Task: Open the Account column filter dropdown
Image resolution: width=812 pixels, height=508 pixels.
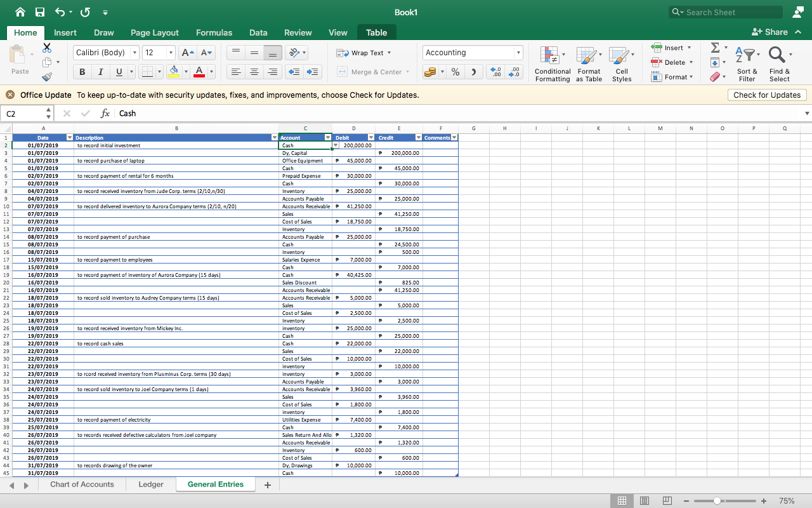Action: [328, 137]
